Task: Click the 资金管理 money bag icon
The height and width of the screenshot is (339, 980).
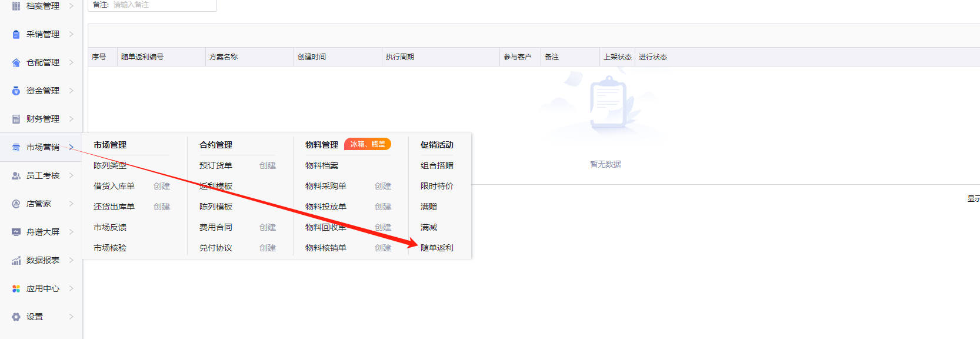Action: (16, 91)
